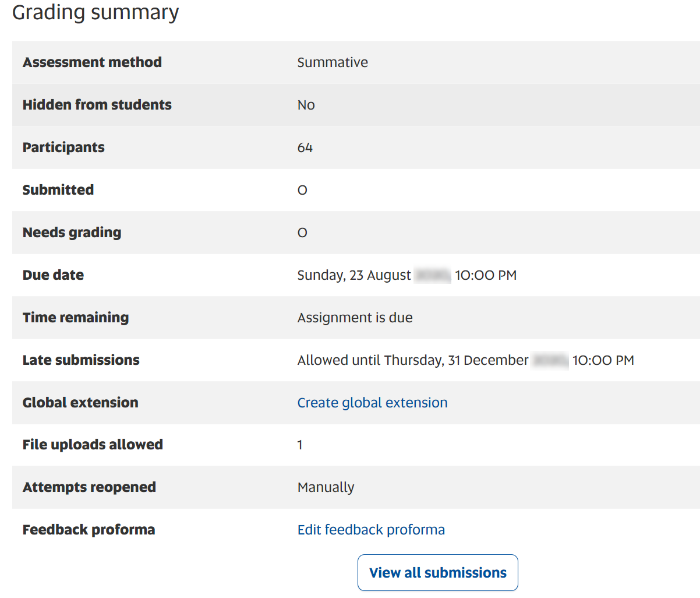
Task: Click the Late submissions row label
Action: [81, 360]
